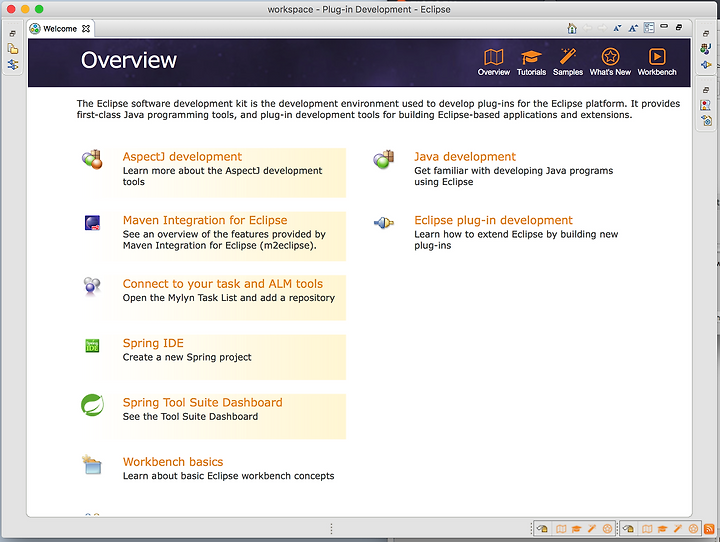Open the Samples magic wand icon
Viewport: 720px width, 542px height.
tap(568, 56)
